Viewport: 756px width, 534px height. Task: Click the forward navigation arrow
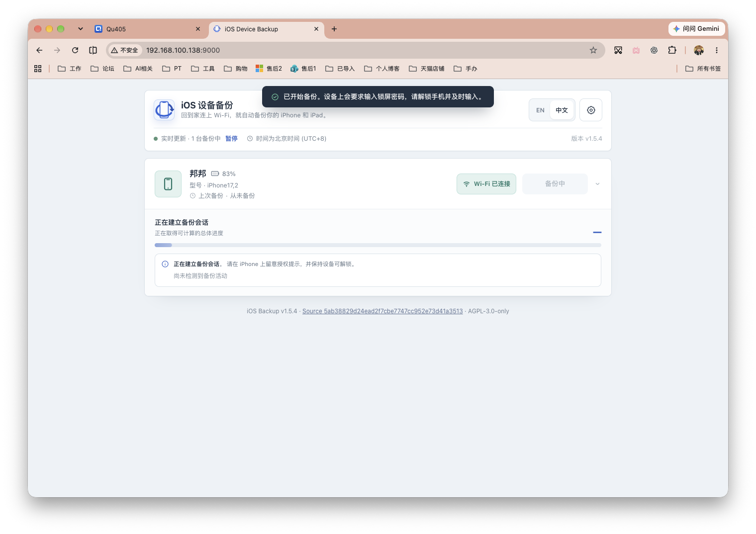point(57,50)
